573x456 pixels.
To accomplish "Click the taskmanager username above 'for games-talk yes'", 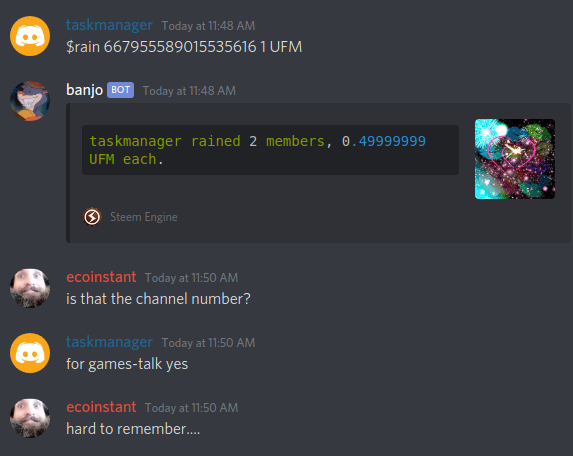I will [x=109, y=342].
